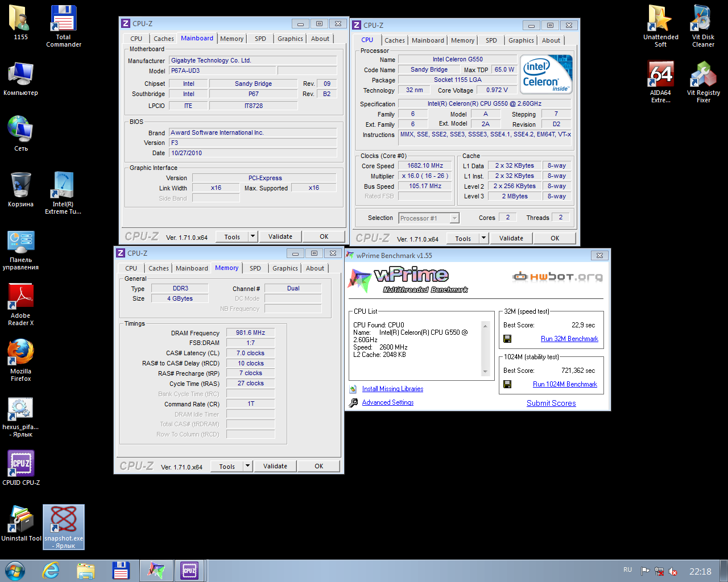Viewport: 728px width, 582px height.
Task: Open the Windows Start menu orb
Action: click(15, 571)
